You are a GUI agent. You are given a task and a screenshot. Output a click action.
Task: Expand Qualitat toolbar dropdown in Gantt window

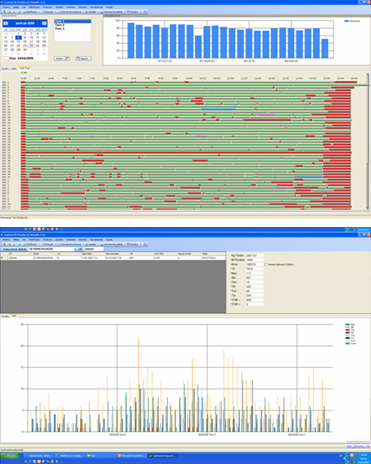coord(98,12)
